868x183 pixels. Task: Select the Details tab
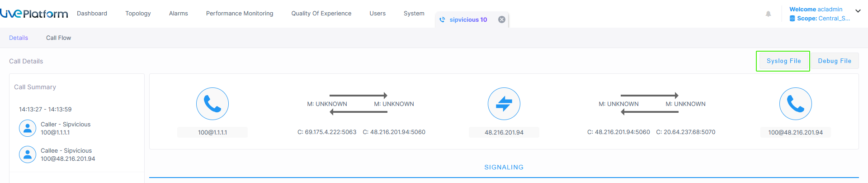click(x=19, y=38)
